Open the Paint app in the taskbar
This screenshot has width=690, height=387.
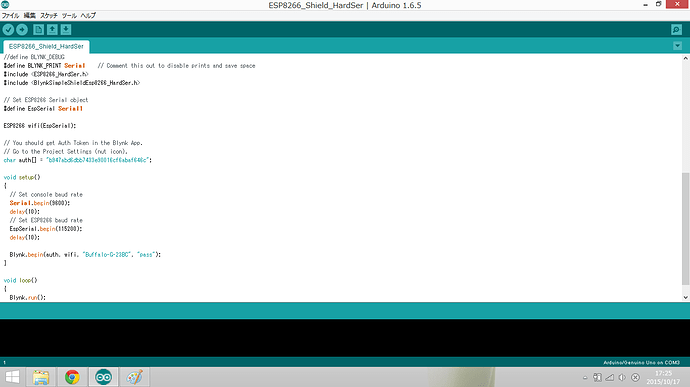134,377
